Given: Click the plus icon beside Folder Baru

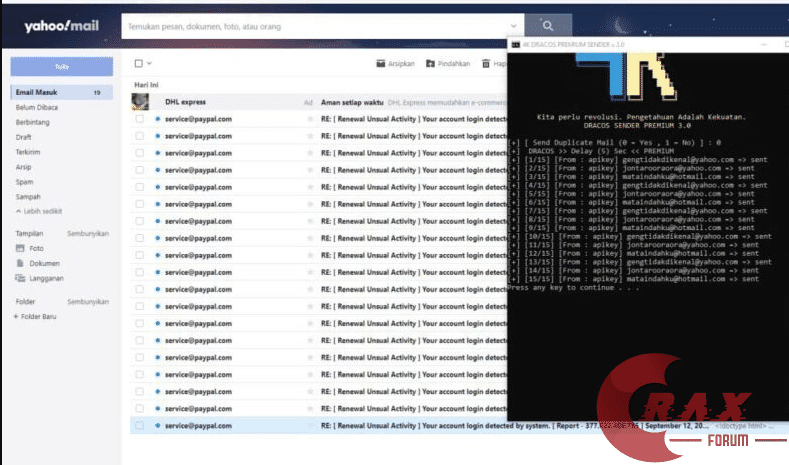Looking at the screenshot, I should [x=16, y=317].
